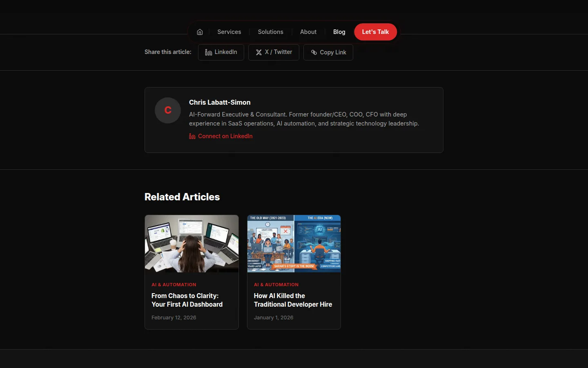This screenshot has width=588, height=368.
Task: Select the Blog navigation item
Action: [x=339, y=32]
